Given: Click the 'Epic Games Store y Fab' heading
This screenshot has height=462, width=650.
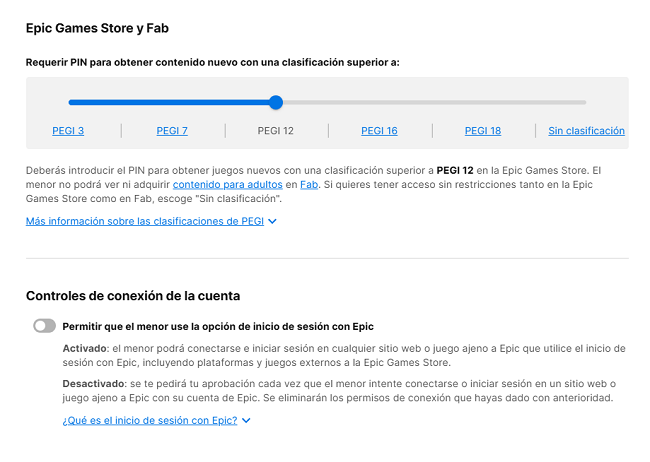Looking at the screenshot, I should point(97,29).
